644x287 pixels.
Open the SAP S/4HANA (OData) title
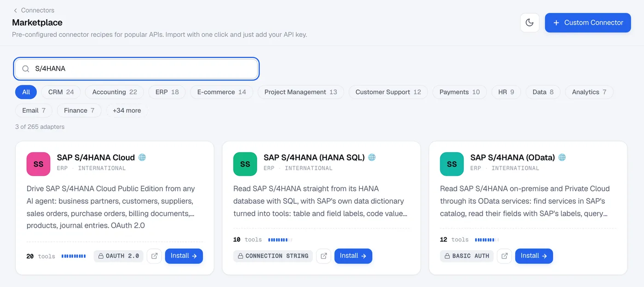pos(512,157)
